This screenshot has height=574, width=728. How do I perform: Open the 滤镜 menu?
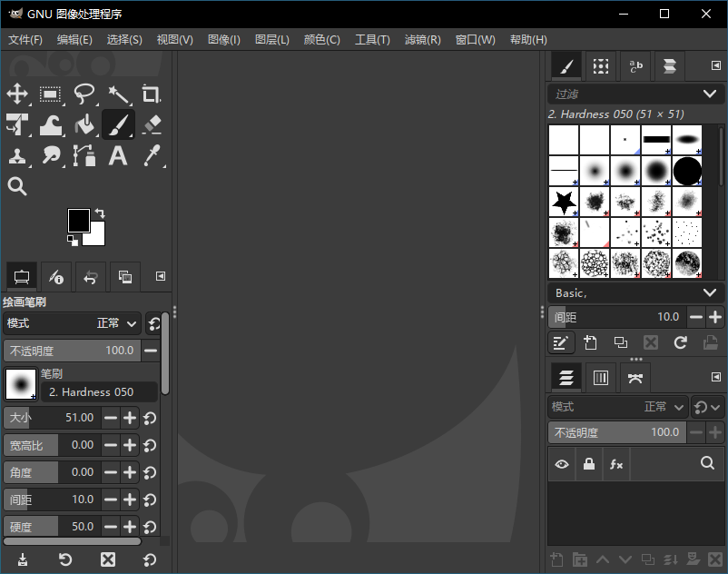tap(423, 39)
